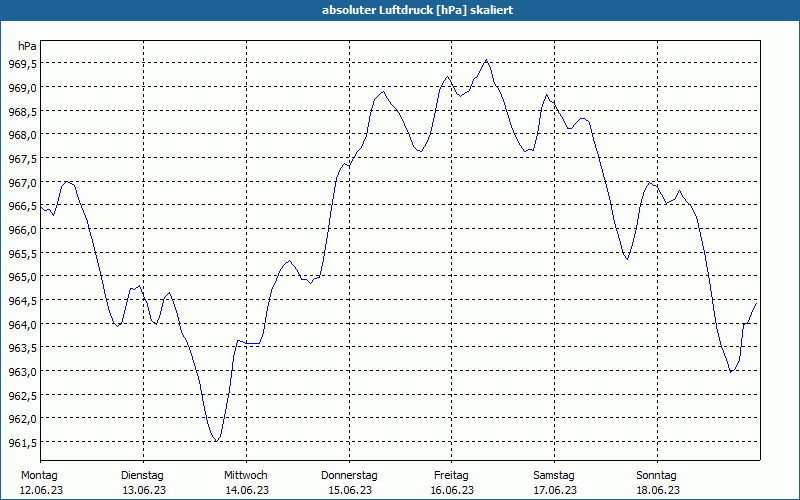Click the 'hPa' unit label
Viewport: 800px width, 500px height.
coord(27,46)
